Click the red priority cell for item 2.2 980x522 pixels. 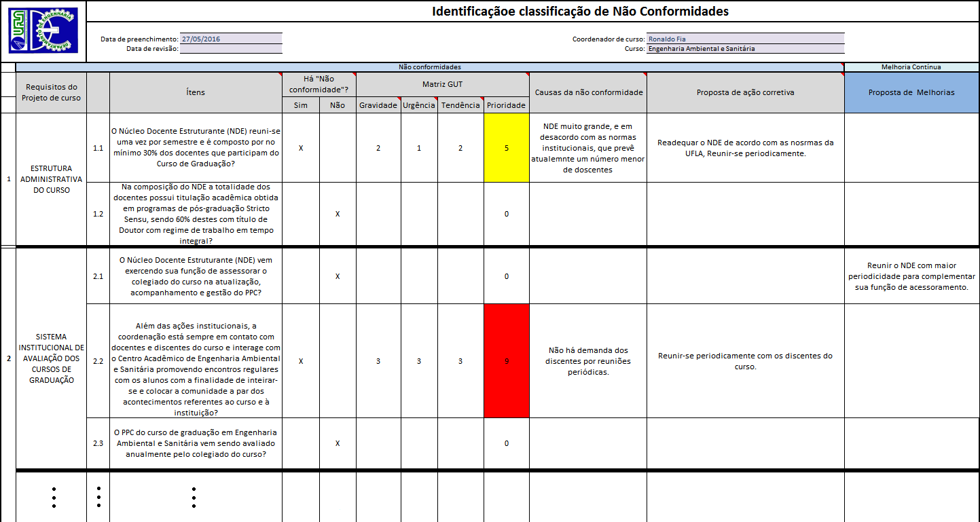506,361
